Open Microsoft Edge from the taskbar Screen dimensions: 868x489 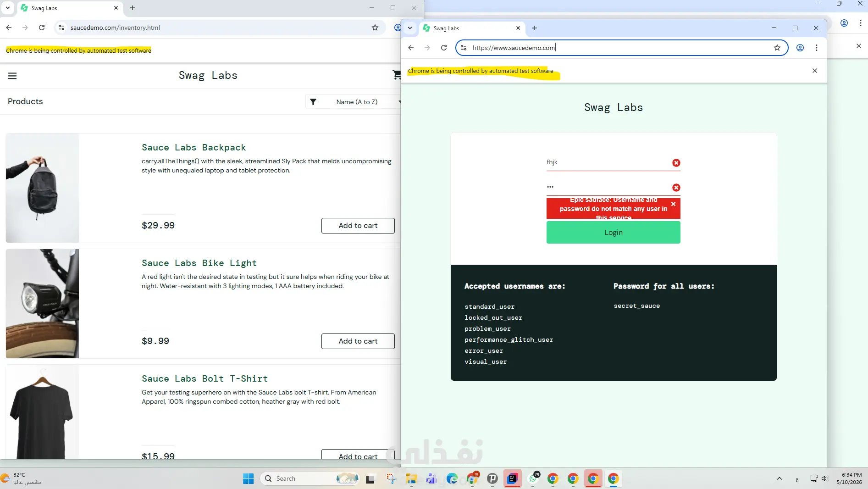pos(452,479)
